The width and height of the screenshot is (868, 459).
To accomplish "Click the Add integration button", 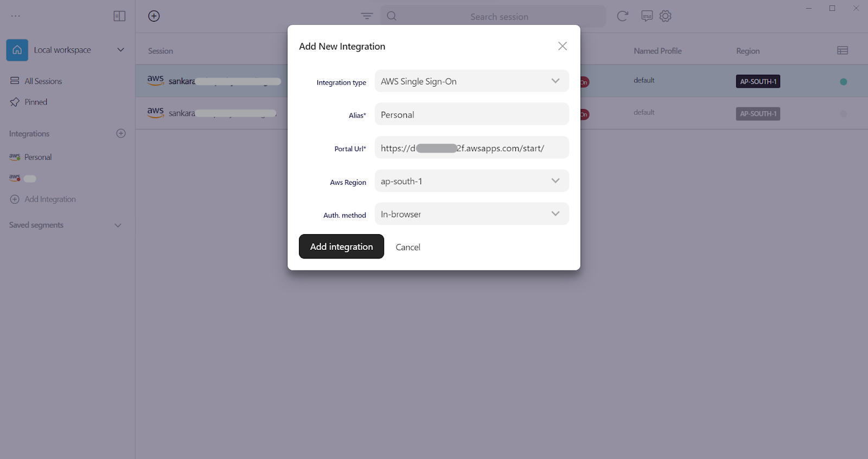I will (341, 247).
